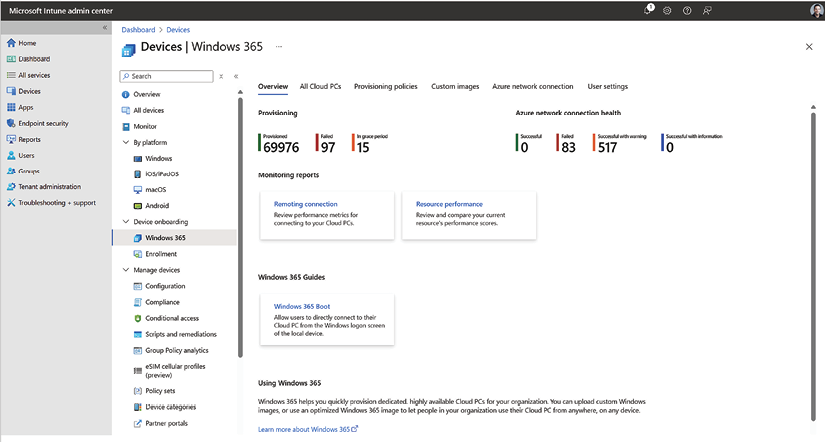The image size is (825, 442).
Task: Switch to the User settings tab
Action: pos(608,87)
